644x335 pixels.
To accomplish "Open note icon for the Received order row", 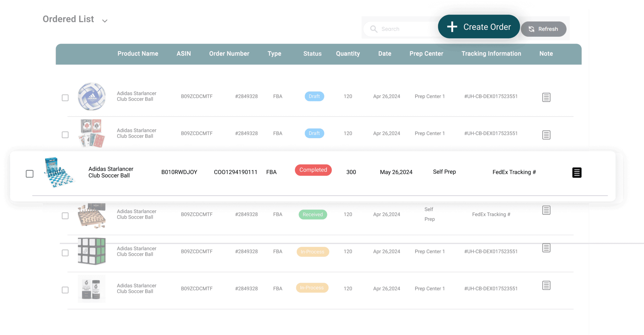I will 546,210.
